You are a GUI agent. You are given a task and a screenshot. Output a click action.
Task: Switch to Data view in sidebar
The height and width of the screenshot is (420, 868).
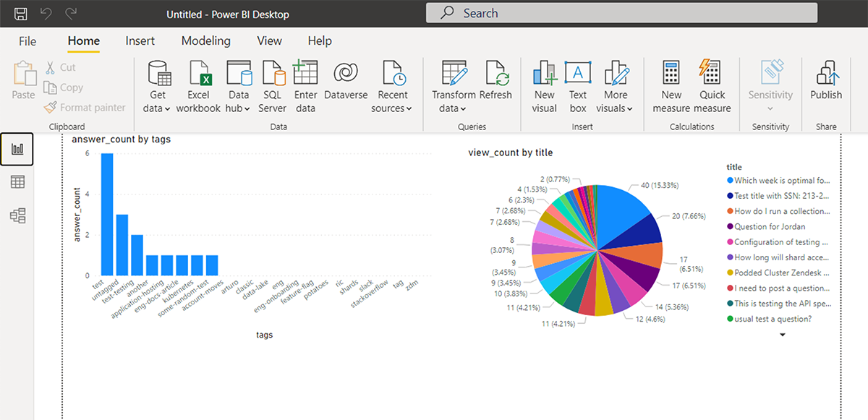[x=18, y=182]
